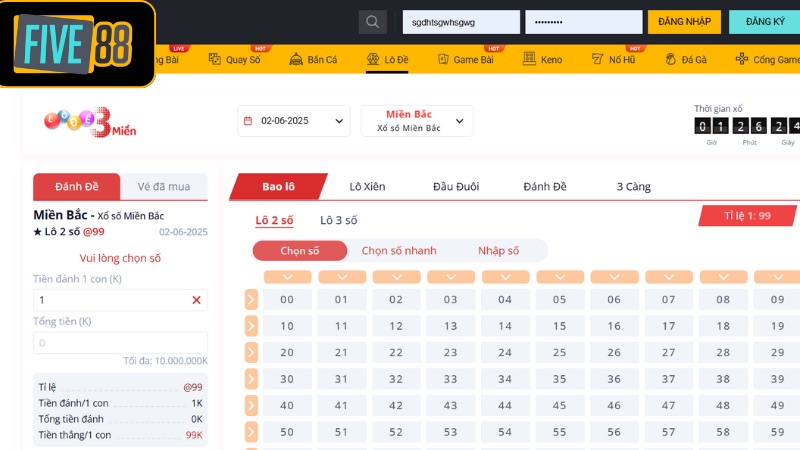
Task: Select the Lô 2 số sub-tab
Action: pos(274,220)
